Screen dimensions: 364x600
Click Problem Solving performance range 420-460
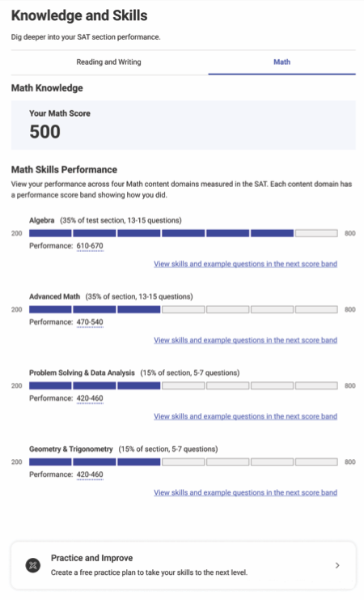90,398
